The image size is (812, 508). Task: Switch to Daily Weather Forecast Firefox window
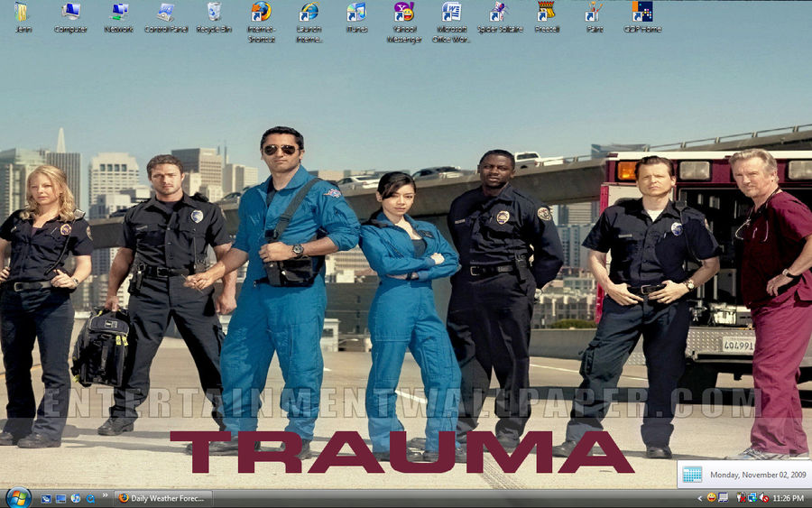coord(163,498)
